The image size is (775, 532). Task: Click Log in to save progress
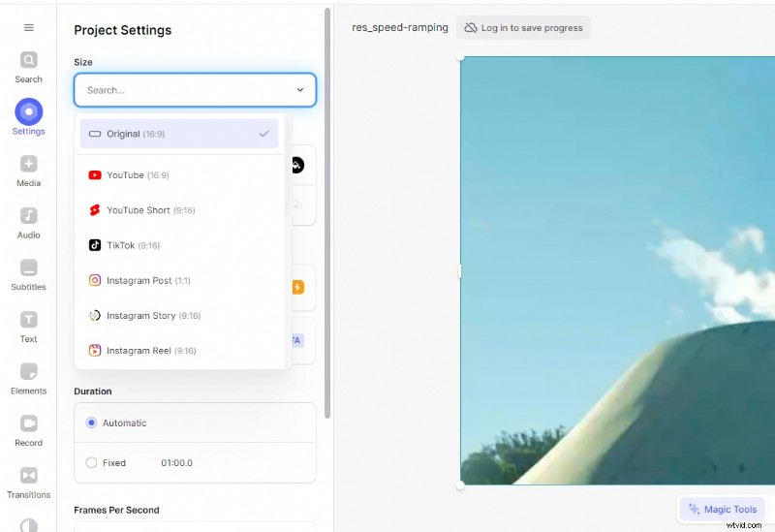pyautogui.click(x=523, y=28)
